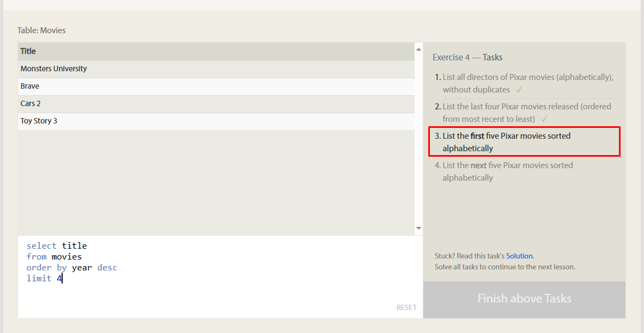644x333 pixels.
Task: Click the 'from movies' line in editor
Action: click(54, 257)
